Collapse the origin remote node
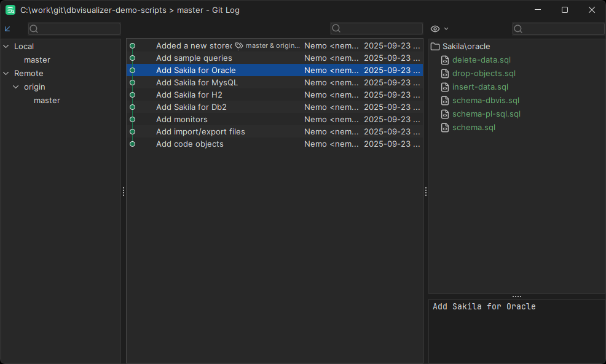 pyautogui.click(x=16, y=87)
